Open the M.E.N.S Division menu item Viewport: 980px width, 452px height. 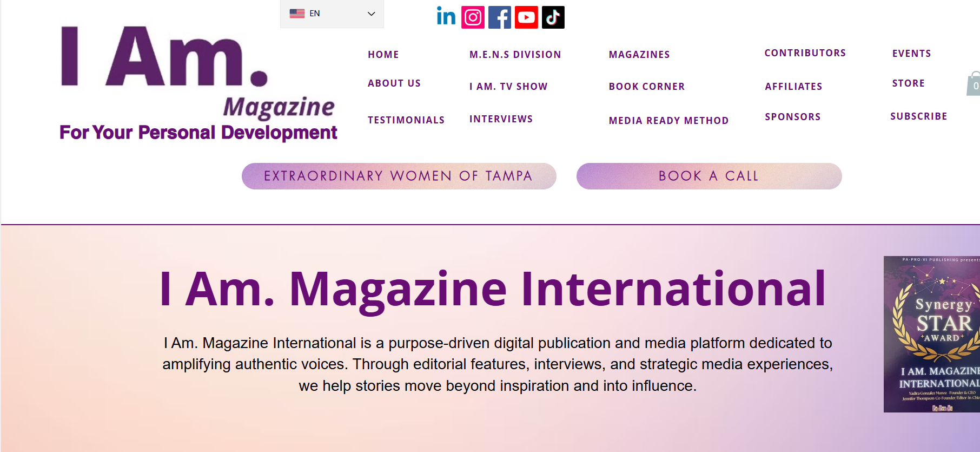click(x=515, y=55)
